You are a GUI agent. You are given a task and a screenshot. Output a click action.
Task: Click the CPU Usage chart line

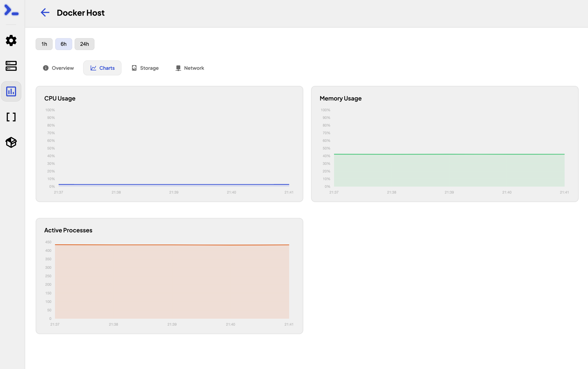tap(173, 184)
